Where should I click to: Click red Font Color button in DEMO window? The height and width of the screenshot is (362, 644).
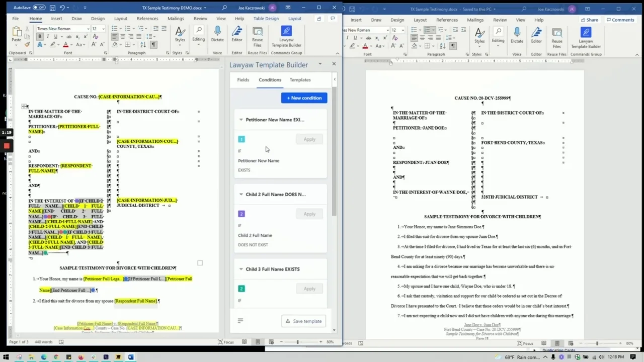click(x=65, y=45)
